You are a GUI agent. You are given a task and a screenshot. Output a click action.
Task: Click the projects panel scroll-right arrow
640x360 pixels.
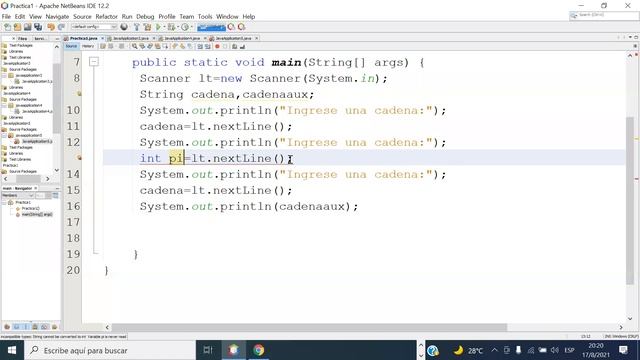(x=47, y=179)
